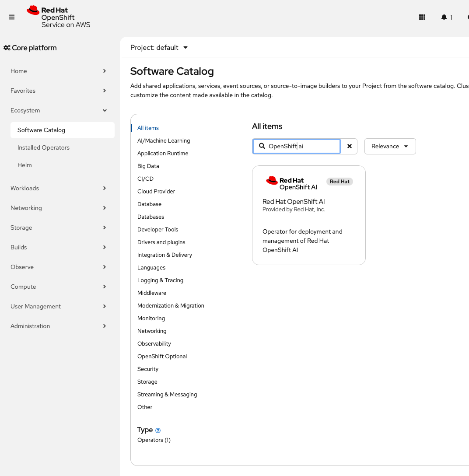Filter by Logging & Tracing category

click(x=160, y=280)
